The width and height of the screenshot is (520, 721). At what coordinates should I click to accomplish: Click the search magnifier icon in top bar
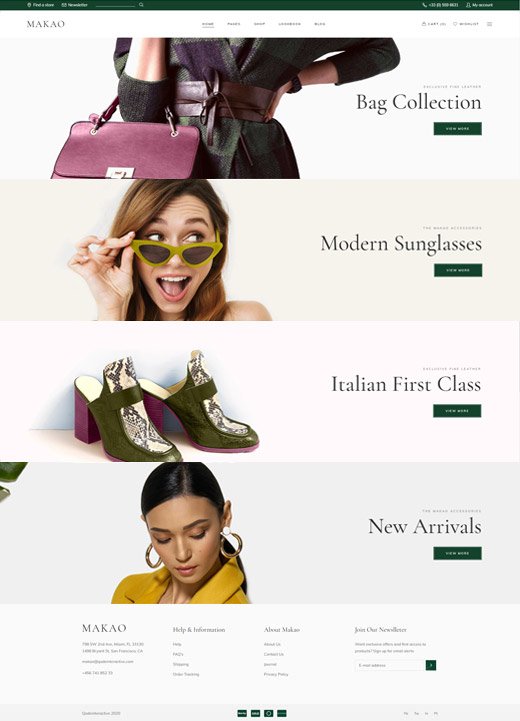[x=141, y=5]
